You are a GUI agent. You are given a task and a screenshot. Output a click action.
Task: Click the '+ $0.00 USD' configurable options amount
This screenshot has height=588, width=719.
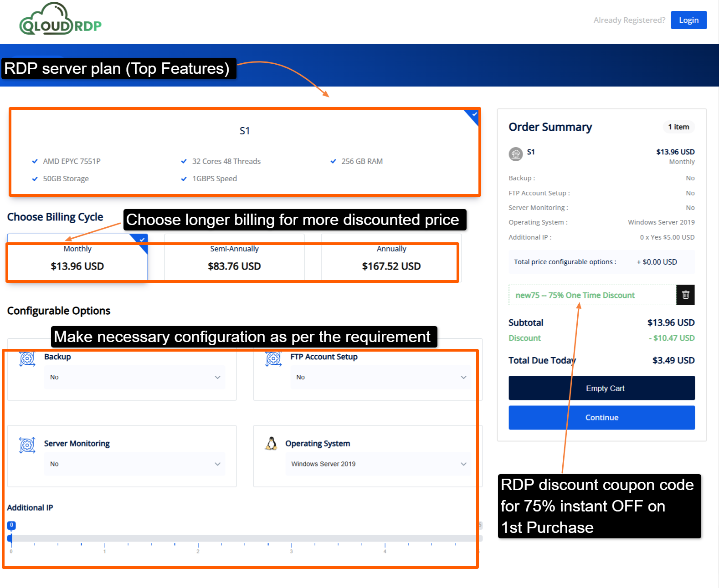pyautogui.click(x=657, y=262)
